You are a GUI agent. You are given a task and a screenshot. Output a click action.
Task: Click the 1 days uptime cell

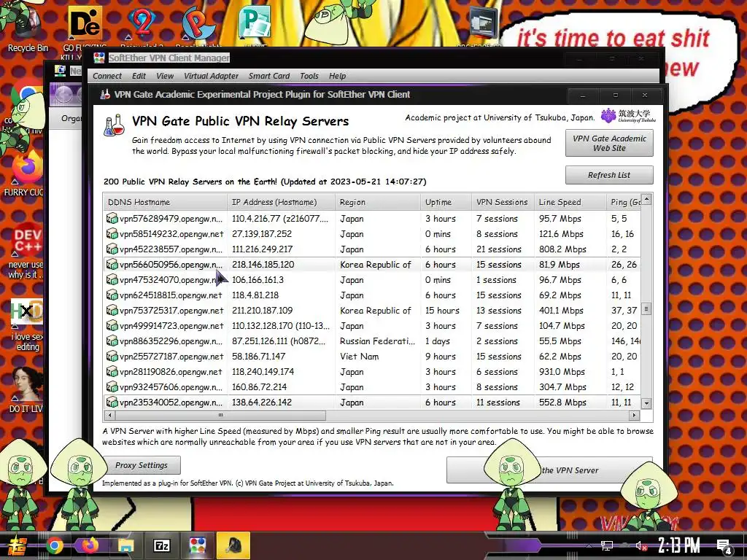tap(438, 341)
